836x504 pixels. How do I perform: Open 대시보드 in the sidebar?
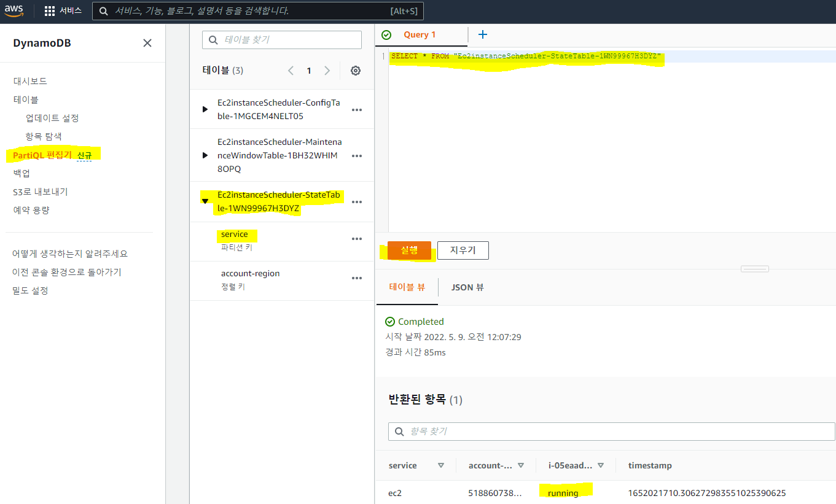30,81
